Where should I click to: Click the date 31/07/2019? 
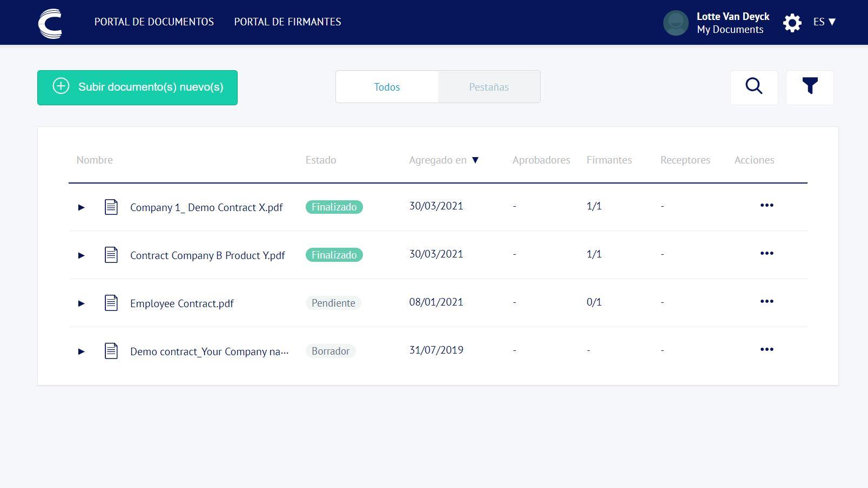click(x=436, y=350)
